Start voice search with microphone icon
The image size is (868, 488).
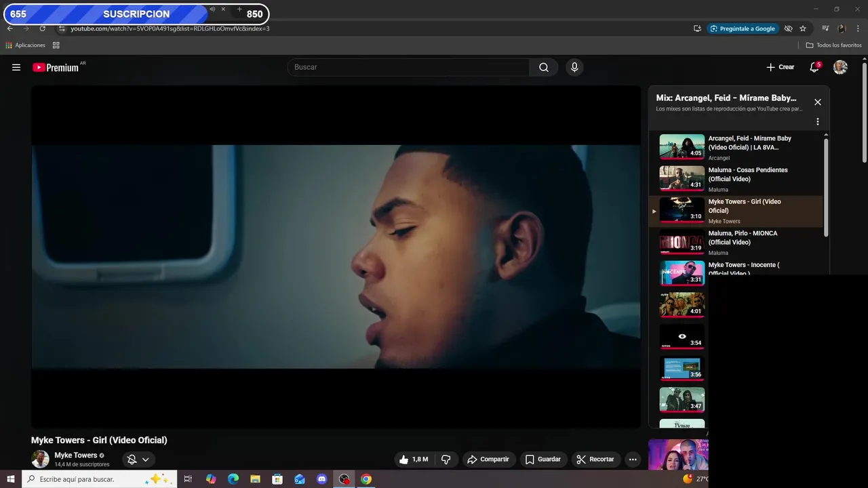(574, 67)
